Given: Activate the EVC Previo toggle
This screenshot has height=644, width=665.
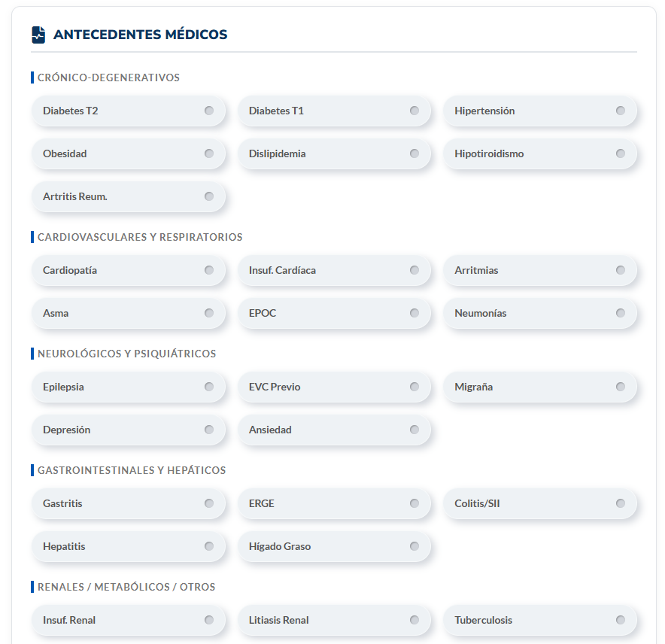Looking at the screenshot, I should click(x=414, y=387).
